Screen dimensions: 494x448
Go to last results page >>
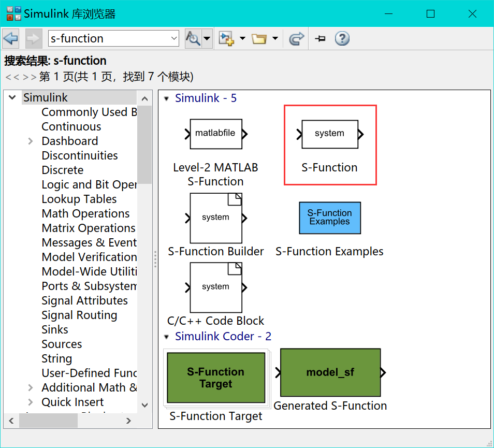click(x=30, y=77)
